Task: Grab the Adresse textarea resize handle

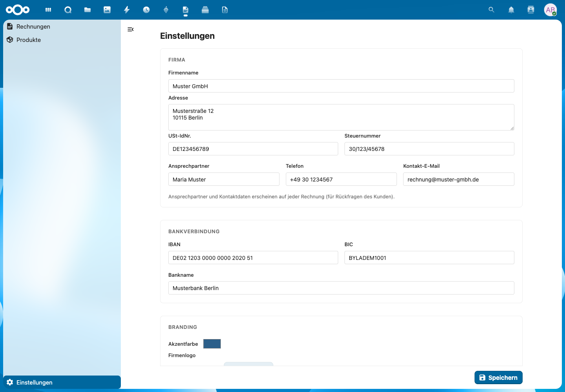Action: pyautogui.click(x=512, y=128)
